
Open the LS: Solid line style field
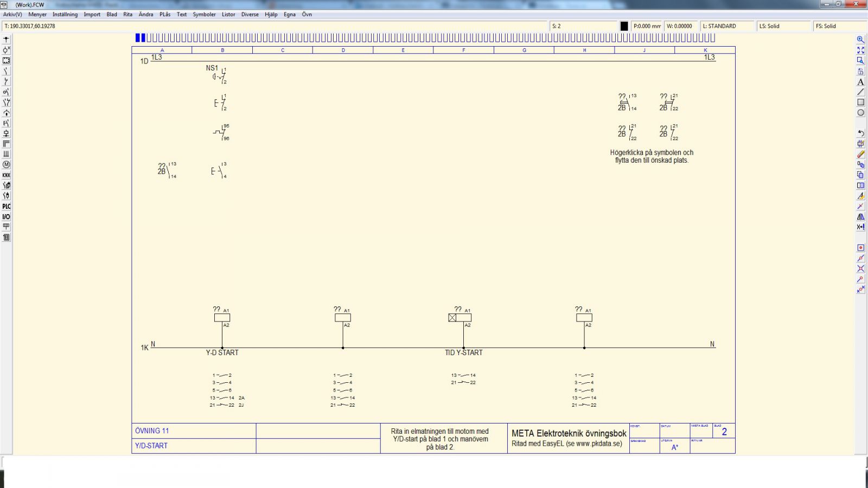[x=783, y=26]
